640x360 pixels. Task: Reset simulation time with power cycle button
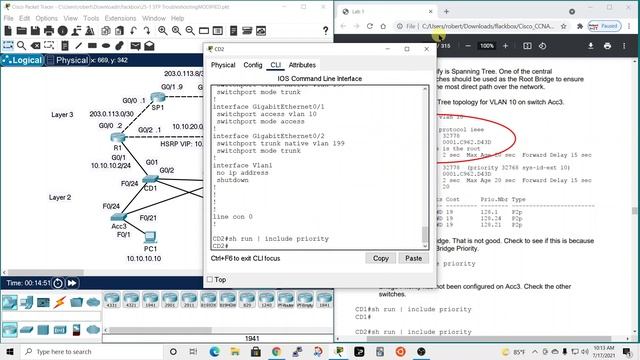(58, 283)
